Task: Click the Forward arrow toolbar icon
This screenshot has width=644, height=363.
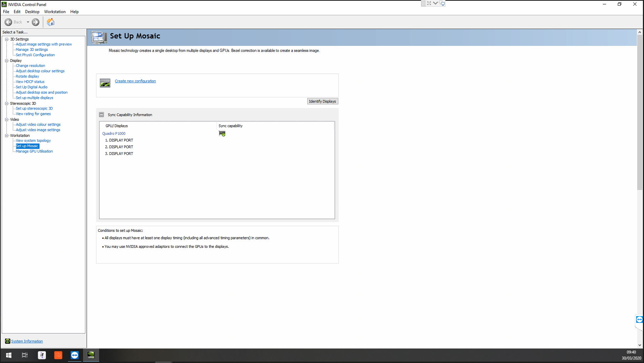Action: click(36, 22)
